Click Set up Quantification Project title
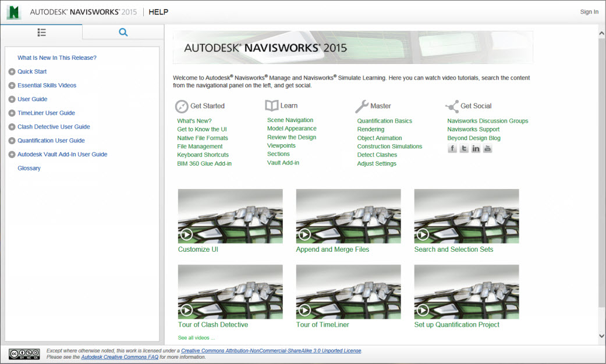 [x=457, y=324]
